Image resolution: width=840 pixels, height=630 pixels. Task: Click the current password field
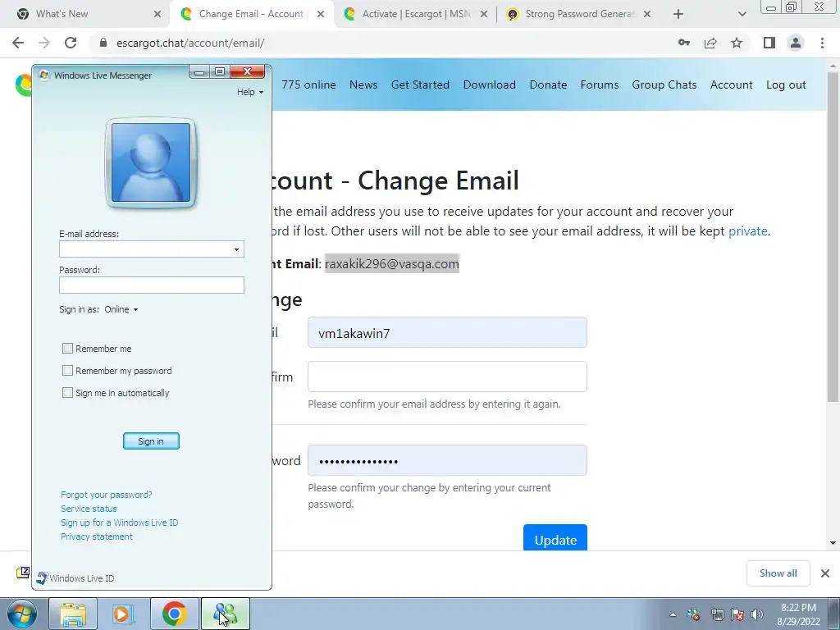tap(447, 460)
